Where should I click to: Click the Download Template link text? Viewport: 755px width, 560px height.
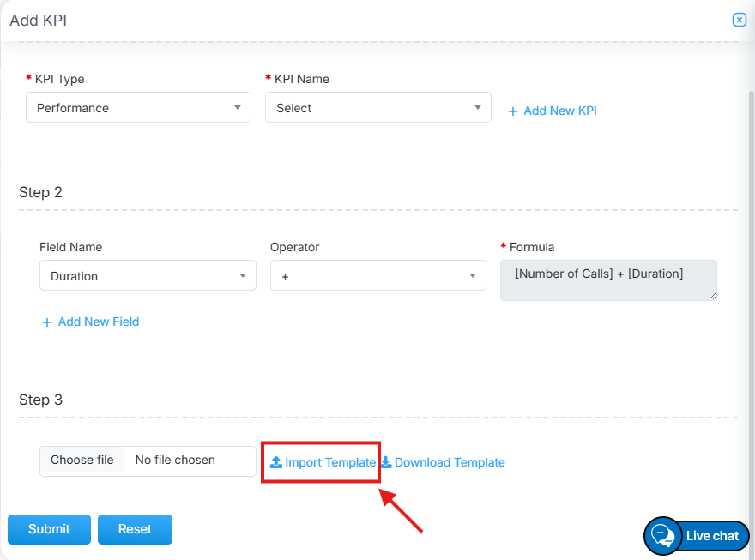[450, 462]
